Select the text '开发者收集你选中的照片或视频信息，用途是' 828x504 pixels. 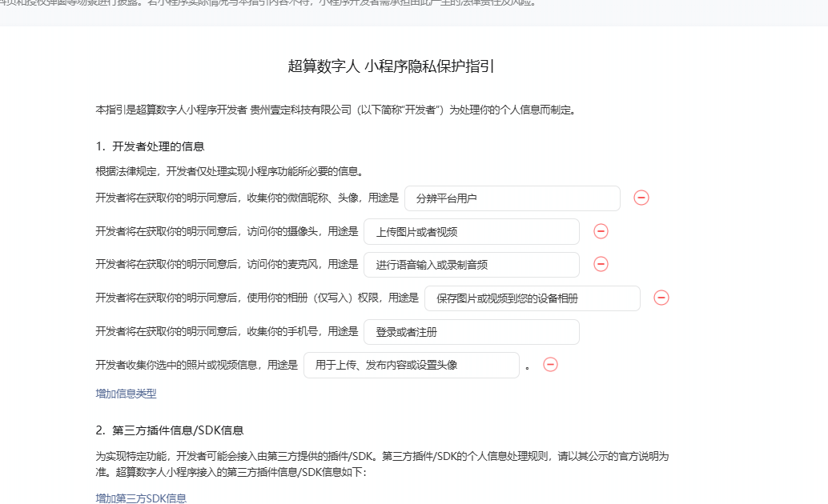[196, 365]
